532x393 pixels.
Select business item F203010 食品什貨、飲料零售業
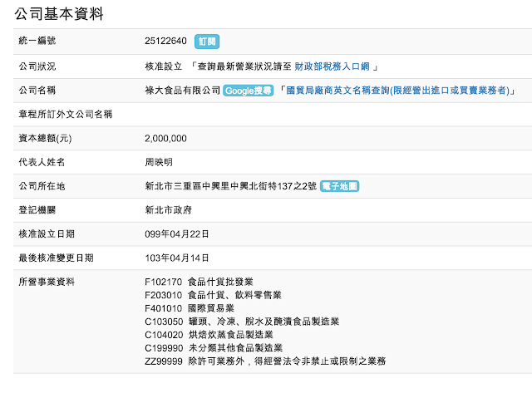tap(214, 295)
